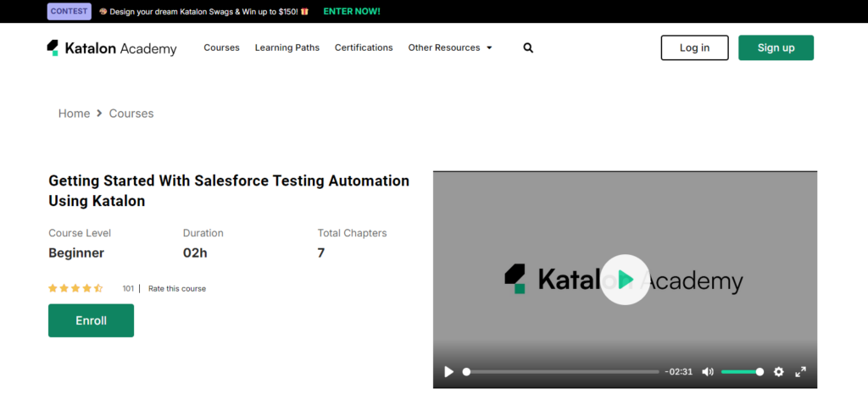
Task: Click the Log in button
Action: [695, 47]
